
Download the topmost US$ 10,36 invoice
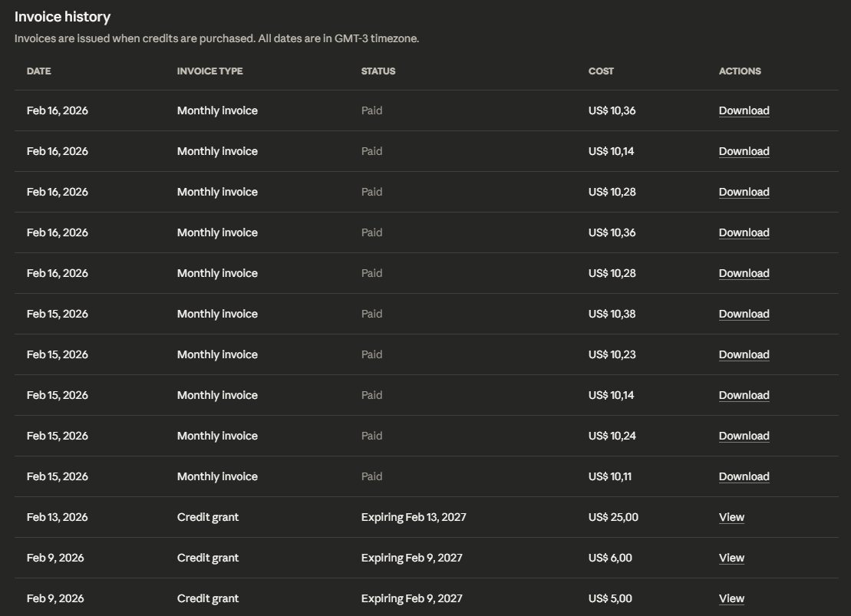pyautogui.click(x=744, y=110)
